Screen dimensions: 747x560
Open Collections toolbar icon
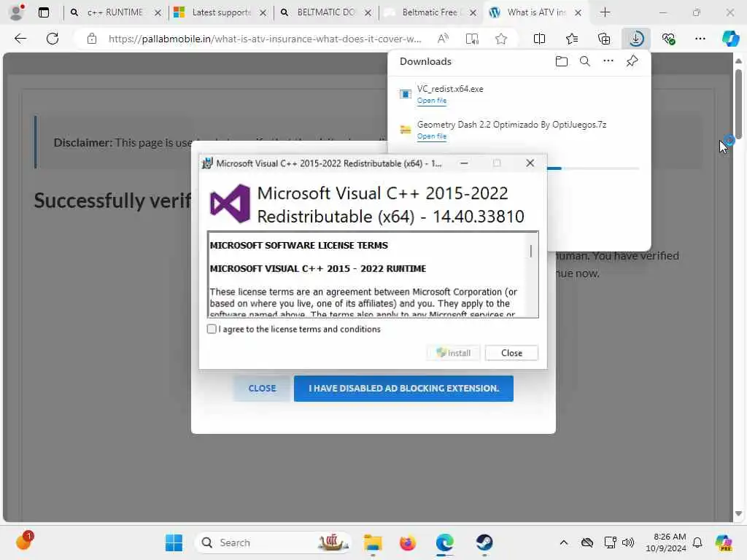click(x=603, y=39)
